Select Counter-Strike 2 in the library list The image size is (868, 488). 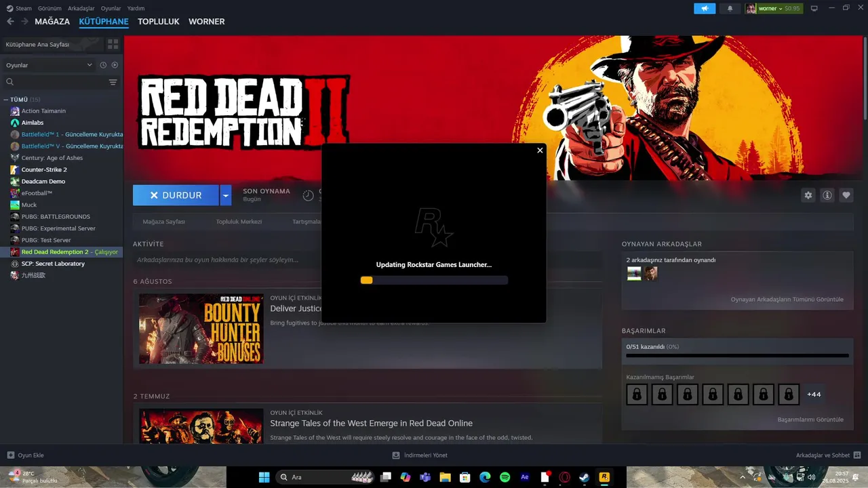pyautogui.click(x=44, y=169)
